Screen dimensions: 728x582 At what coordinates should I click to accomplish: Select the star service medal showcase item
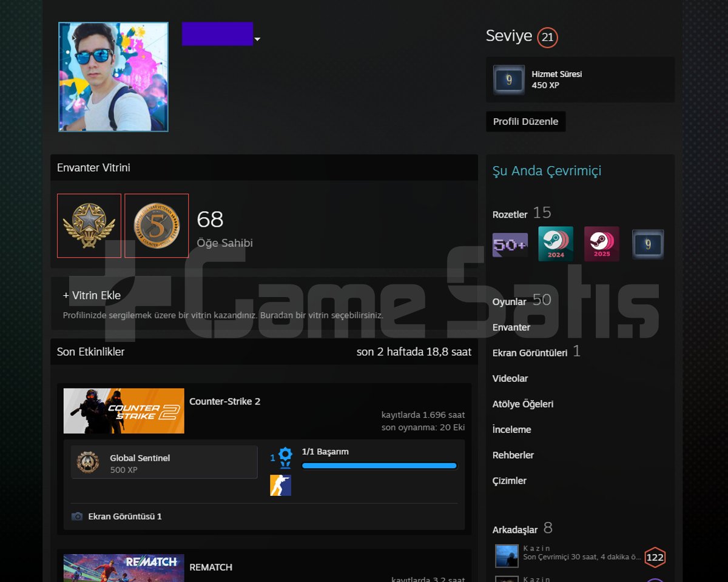pyautogui.click(x=89, y=226)
